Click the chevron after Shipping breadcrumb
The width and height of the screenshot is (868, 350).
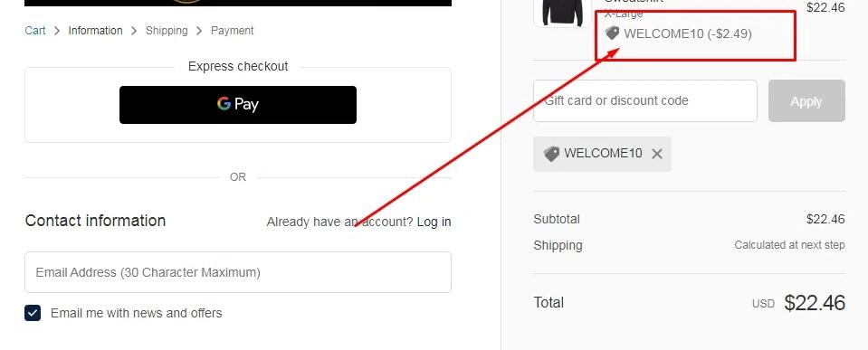(199, 31)
